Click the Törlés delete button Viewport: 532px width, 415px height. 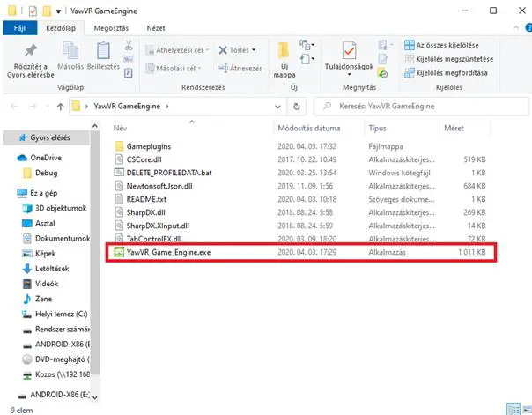click(237, 50)
